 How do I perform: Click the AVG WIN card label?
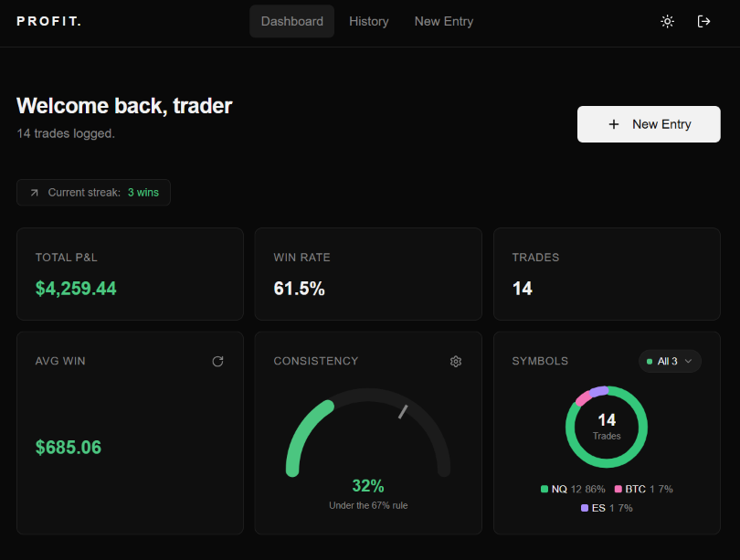60,361
